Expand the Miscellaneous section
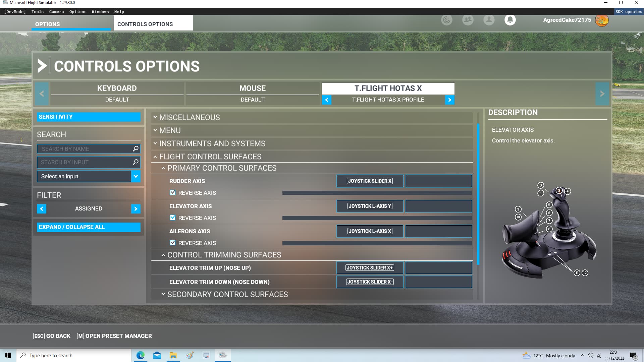644x362 pixels. (190, 117)
